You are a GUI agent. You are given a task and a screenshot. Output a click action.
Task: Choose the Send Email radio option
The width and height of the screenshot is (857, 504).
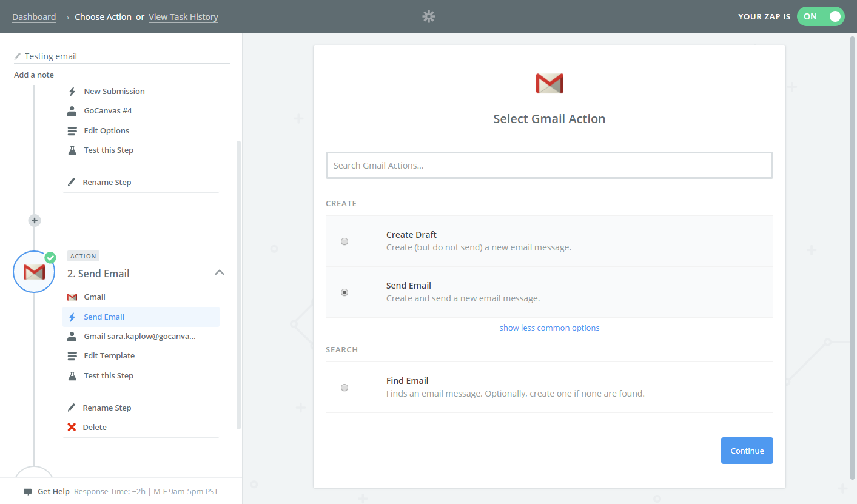tap(344, 292)
